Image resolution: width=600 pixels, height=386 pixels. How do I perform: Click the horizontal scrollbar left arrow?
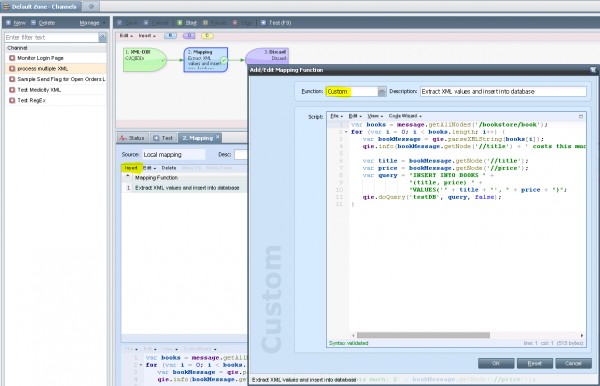(x=353, y=335)
